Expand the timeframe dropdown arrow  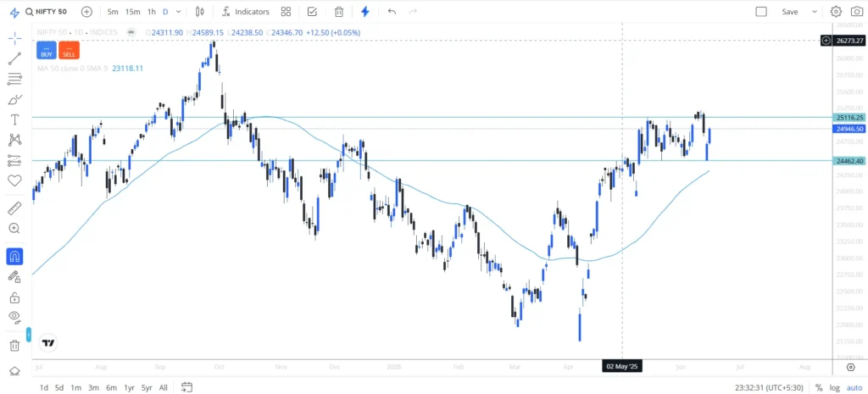(x=178, y=12)
